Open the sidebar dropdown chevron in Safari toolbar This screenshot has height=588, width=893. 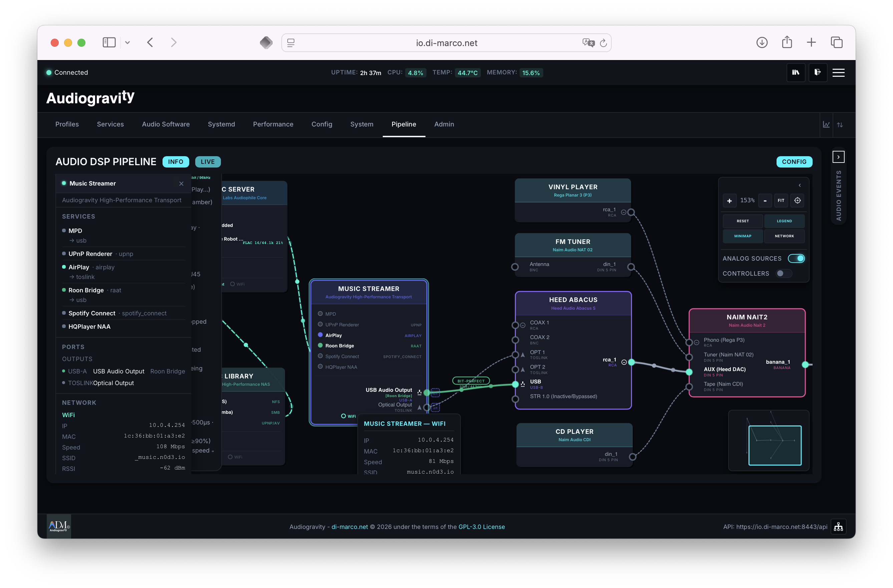[127, 42]
